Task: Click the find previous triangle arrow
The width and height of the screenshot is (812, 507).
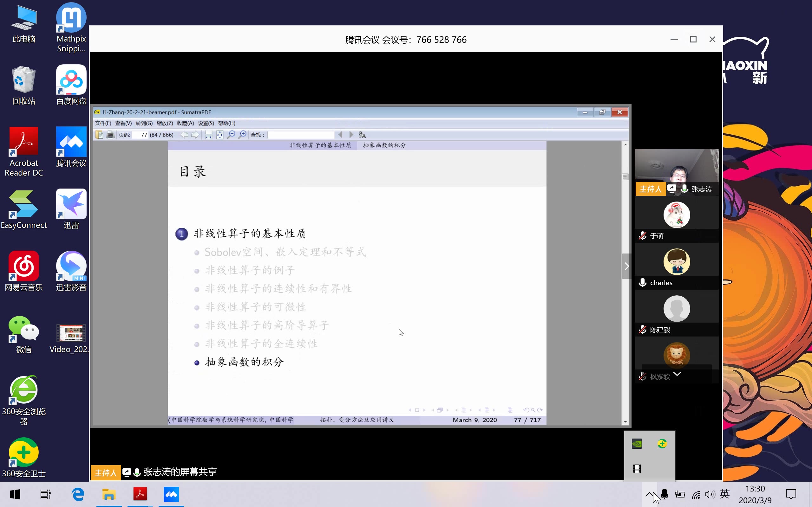Action: [x=341, y=135]
